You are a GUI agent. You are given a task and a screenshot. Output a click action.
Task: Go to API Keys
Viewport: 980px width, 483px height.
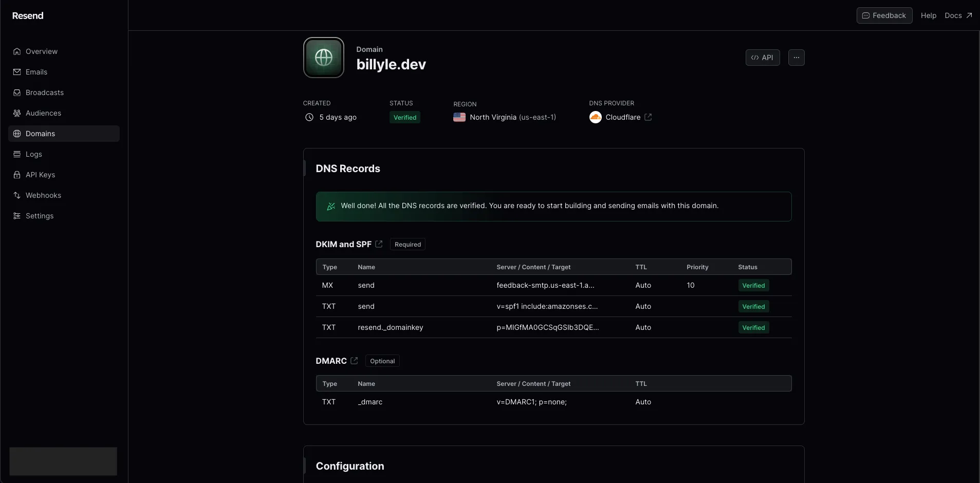pos(64,175)
